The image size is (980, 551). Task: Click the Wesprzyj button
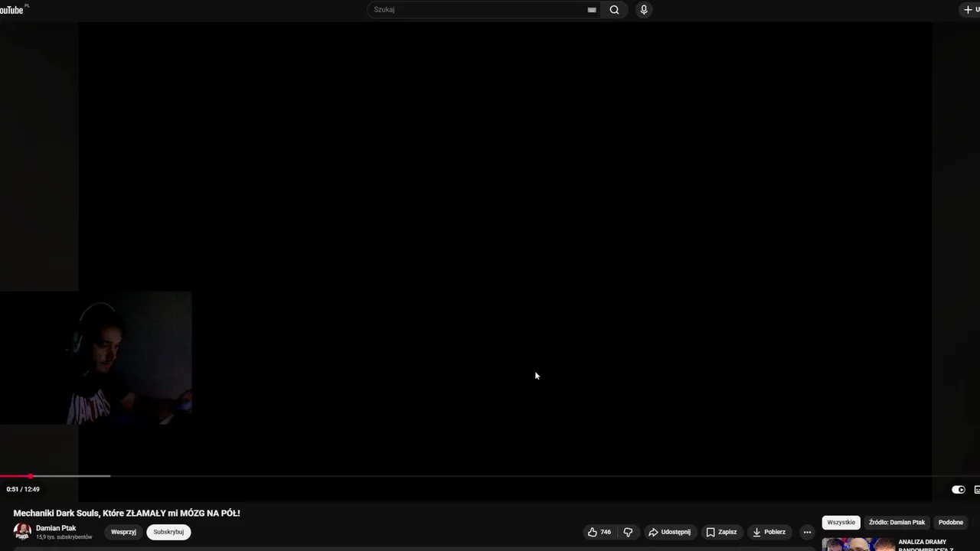click(123, 532)
